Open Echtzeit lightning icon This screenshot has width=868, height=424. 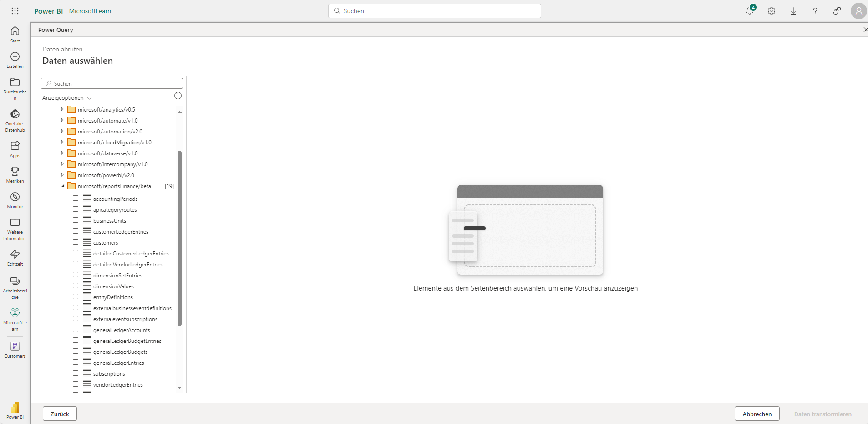(15, 254)
